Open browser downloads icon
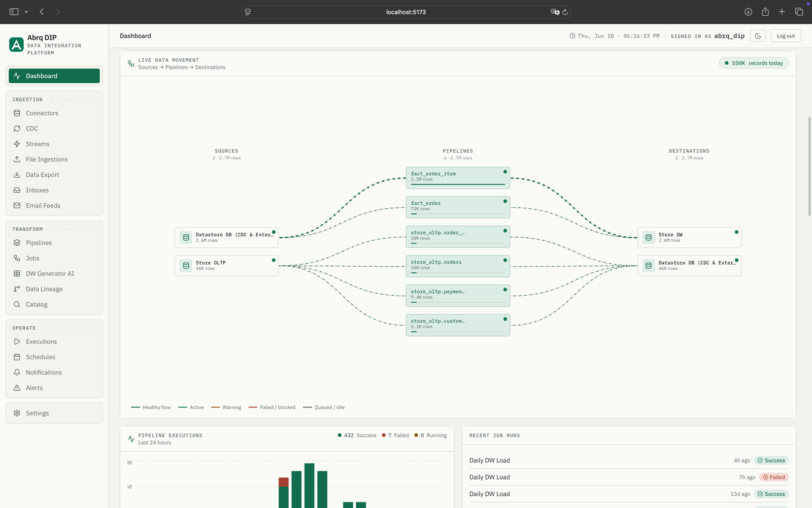Image resolution: width=812 pixels, height=508 pixels. [x=748, y=12]
